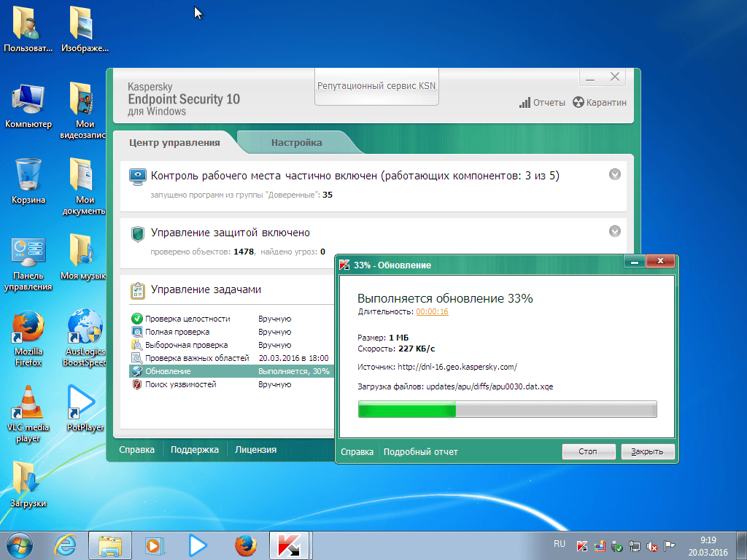Click the network tray icon
Viewport: 747px width, 560px height.
click(634, 546)
